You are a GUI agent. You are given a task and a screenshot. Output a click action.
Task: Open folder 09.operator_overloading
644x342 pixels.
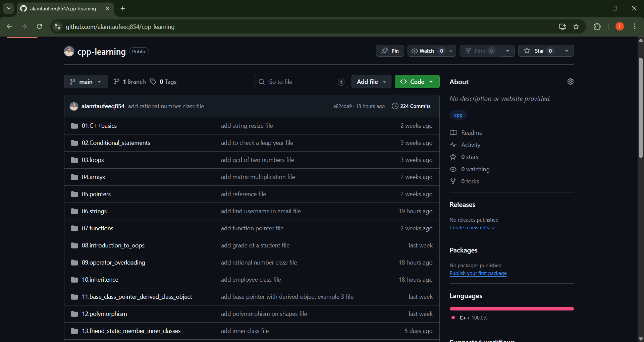113,263
